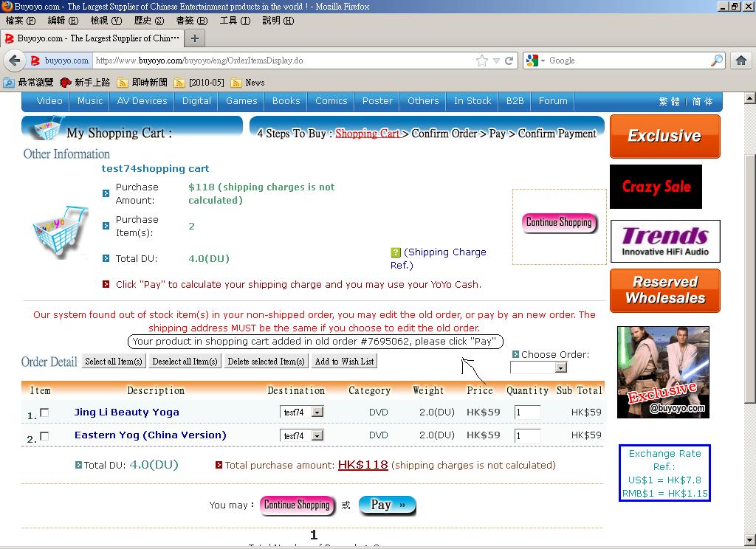Open the 書籤 (Bookmarks) menu
This screenshot has height=549, width=756.
click(x=191, y=21)
